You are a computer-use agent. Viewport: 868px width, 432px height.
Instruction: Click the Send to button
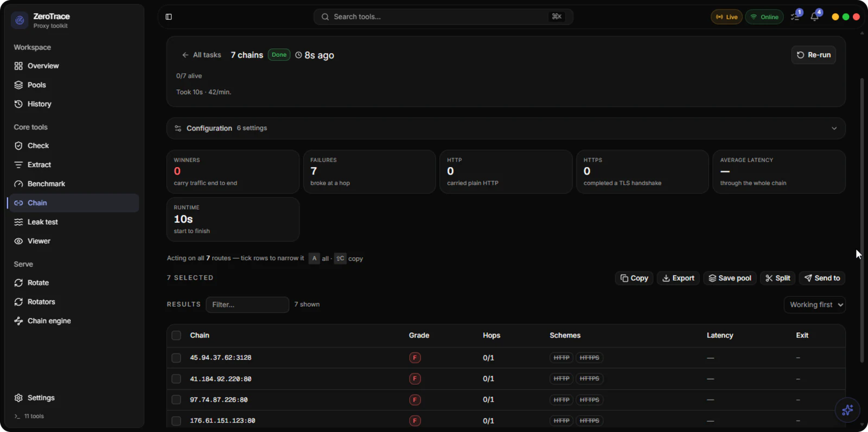[822, 278]
